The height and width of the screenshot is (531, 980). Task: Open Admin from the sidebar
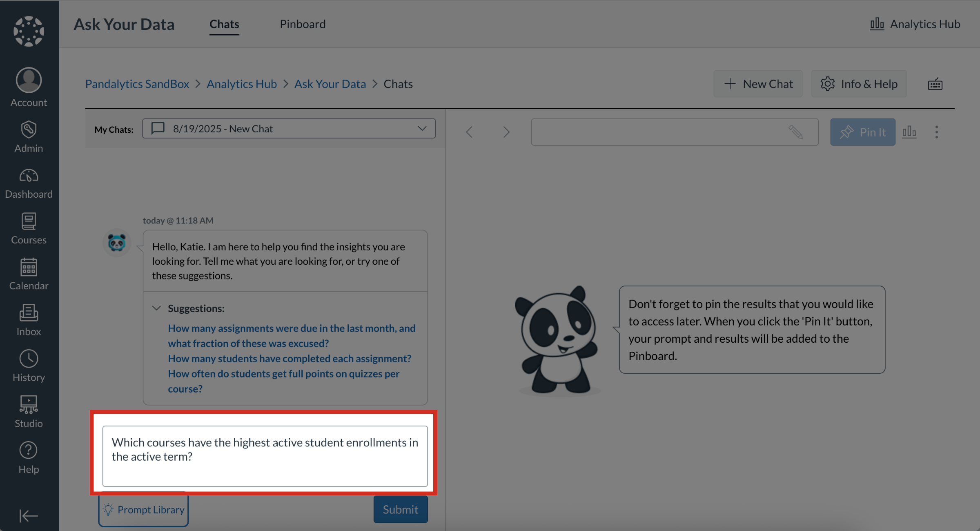(29, 137)
